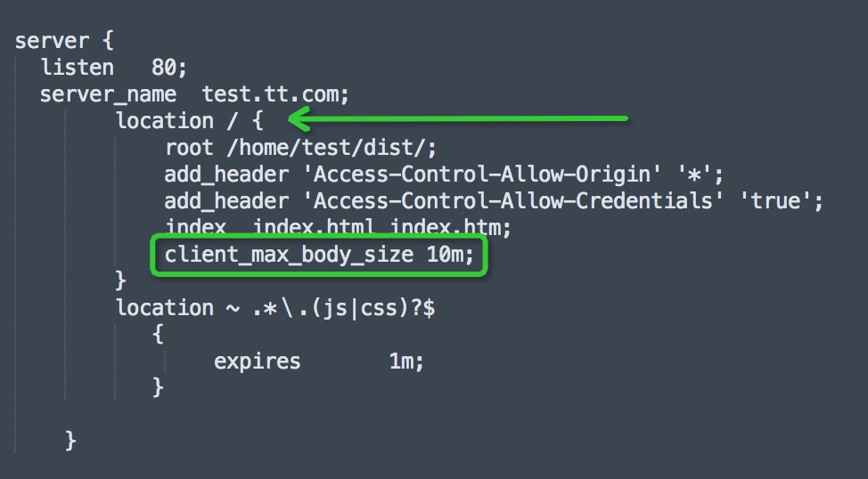Click the Access-Control-Allow-Origin header line
This screenshot has width=868, height=479.
click(444, 175)
